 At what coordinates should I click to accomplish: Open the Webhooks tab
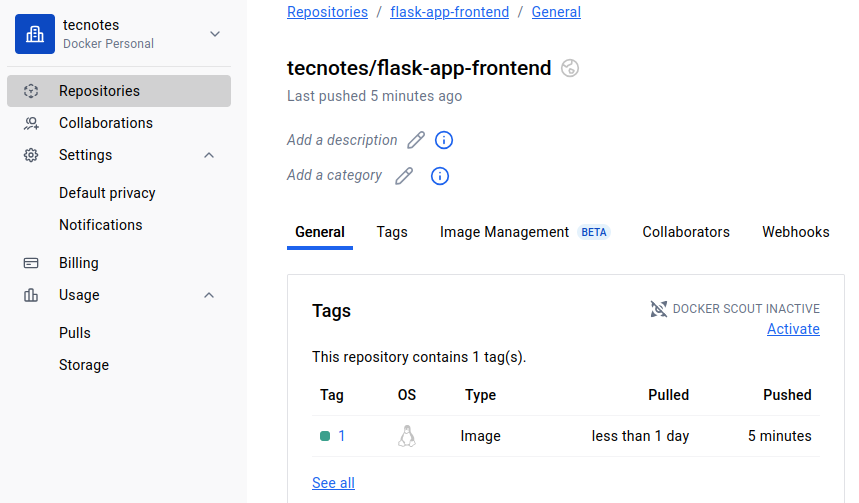point(795,232)
